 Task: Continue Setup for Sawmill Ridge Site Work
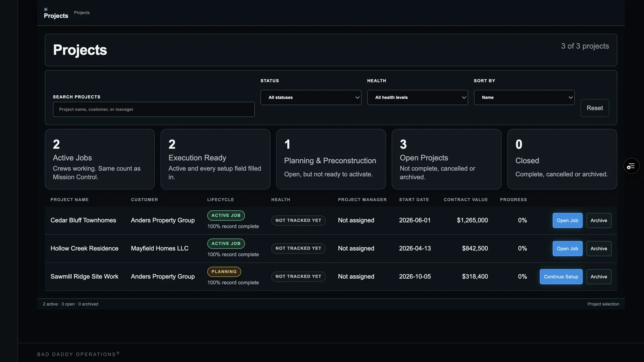pyautogui.click(x=561, y=277)
